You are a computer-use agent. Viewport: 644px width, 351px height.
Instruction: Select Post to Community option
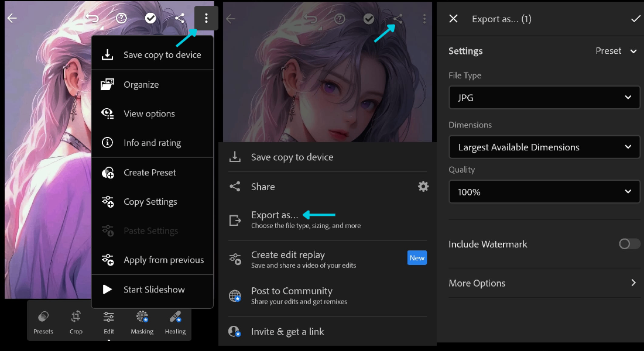click(327, 295)
